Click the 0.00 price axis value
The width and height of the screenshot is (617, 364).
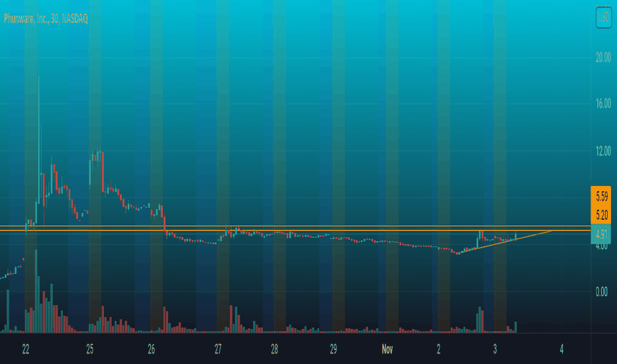tap(601, 292)
